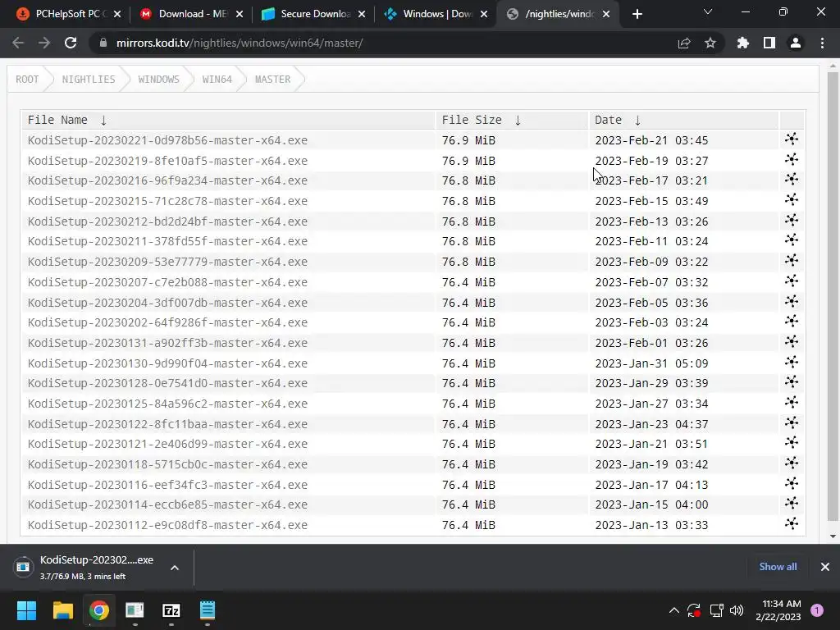Image resolution: width=840 pixels, height=630 pixels.
Task: Sort by Date arrow
Action: (x=637, y=121)
